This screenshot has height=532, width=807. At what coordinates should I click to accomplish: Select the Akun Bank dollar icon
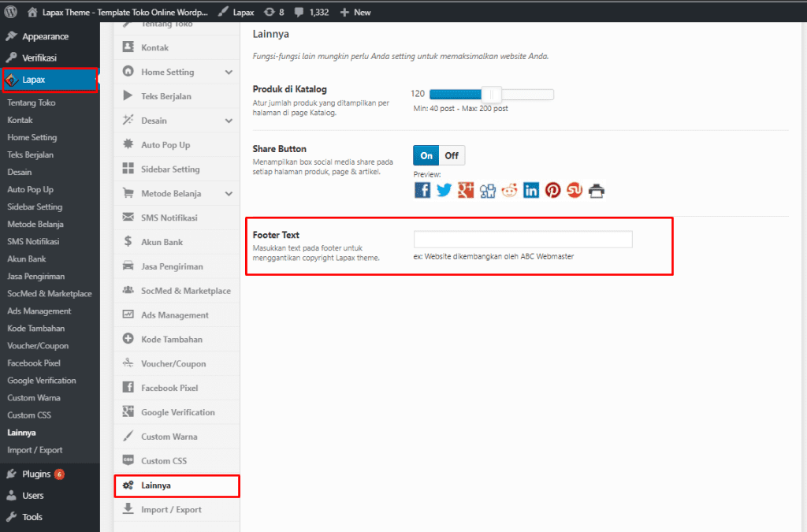[128, 241]
